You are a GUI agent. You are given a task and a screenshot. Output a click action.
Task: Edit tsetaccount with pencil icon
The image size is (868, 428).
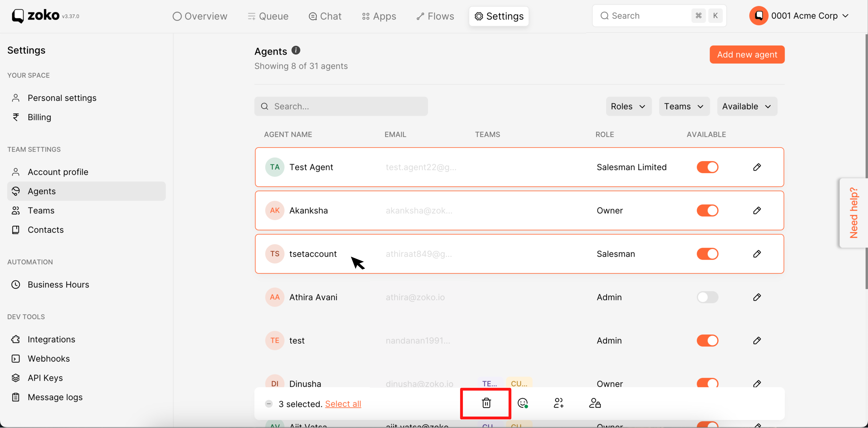(x=757, y=254)
